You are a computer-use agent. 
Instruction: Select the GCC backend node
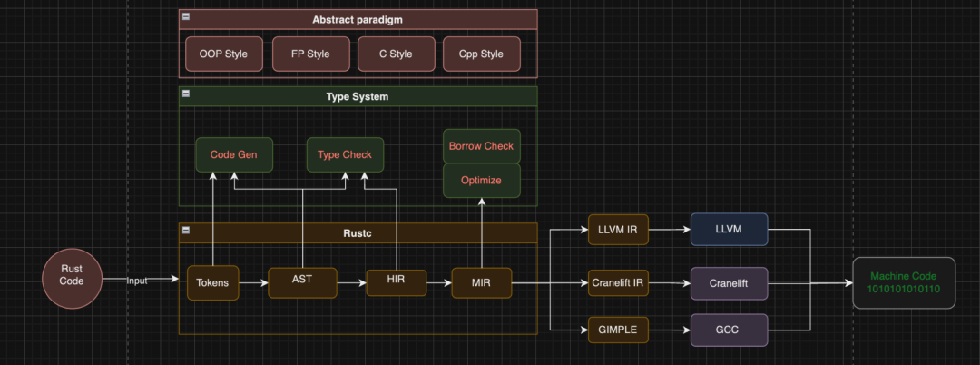point(729,330)
